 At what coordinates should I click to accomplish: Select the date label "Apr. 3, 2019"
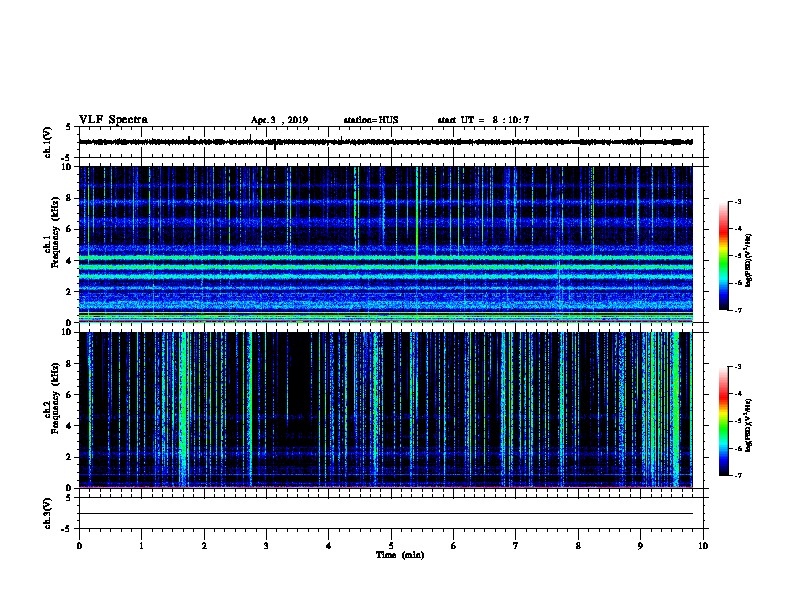tap(279, 120)
